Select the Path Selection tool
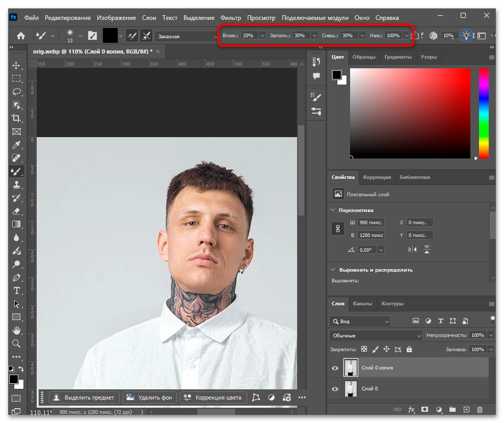The width and height of the screenshot is (504, 423). 16,304
